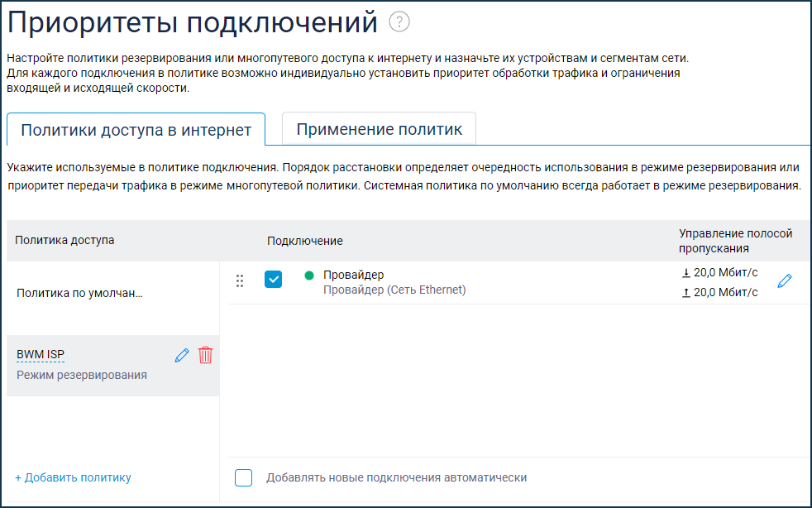Delete the BWM ISP policy with trash icon
This screenshot has width=812, height=508.
point(206,355)
